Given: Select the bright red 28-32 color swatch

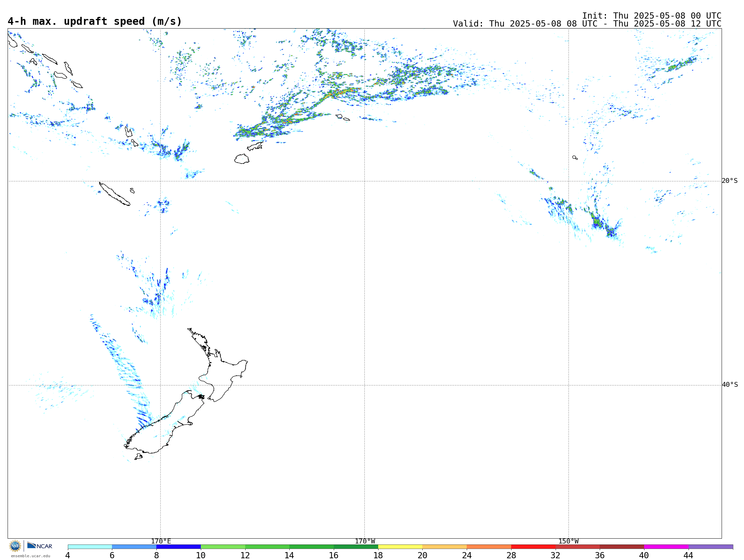Looking at the screenshot, I should click(533, 547).
